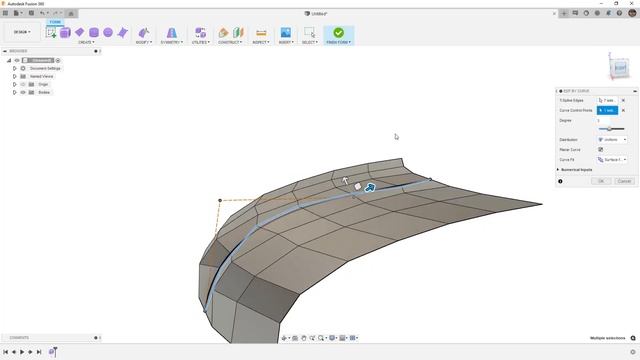Click the Degree value input field

click(x=603, y=120)
